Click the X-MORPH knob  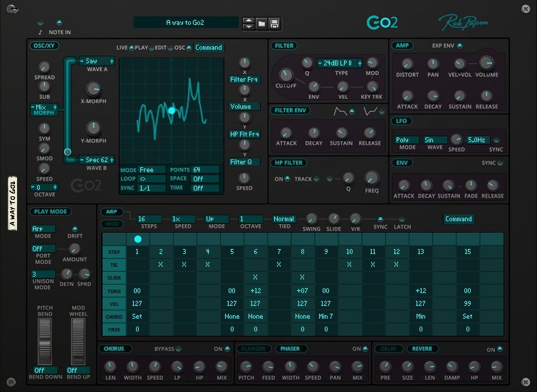point(93,89)
